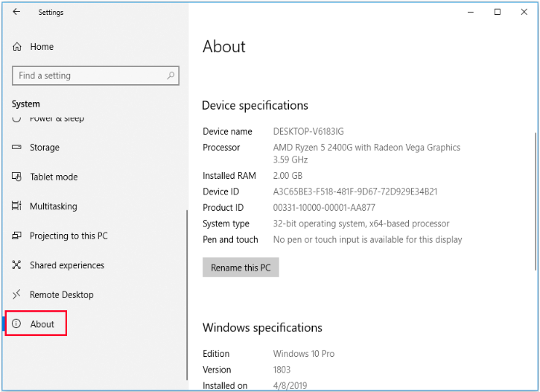Click the magnifier icon in search box
The width and height of the screenshot is (540, 392).
tap(171, 75)
